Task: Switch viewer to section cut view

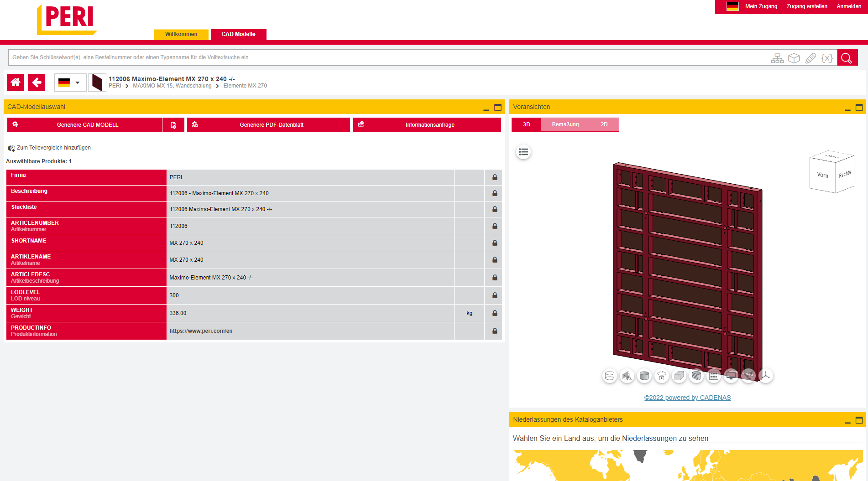Action: coord(696,376)
